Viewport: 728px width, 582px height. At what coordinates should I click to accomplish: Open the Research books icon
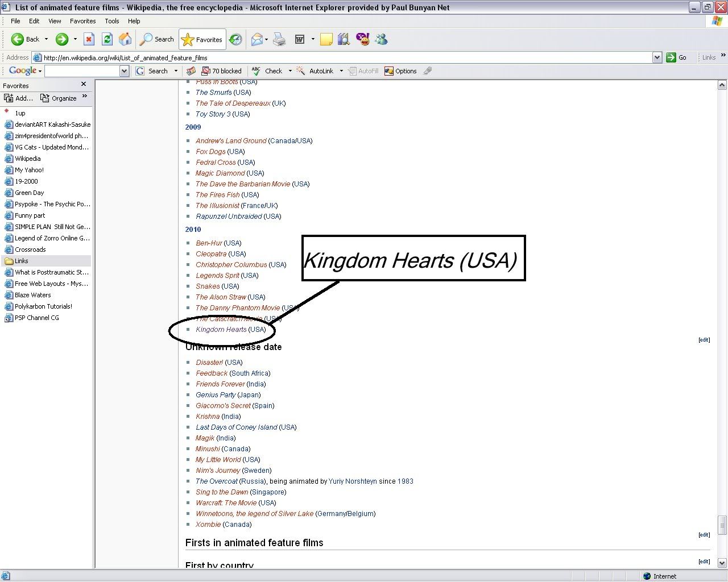click(344, 39)
